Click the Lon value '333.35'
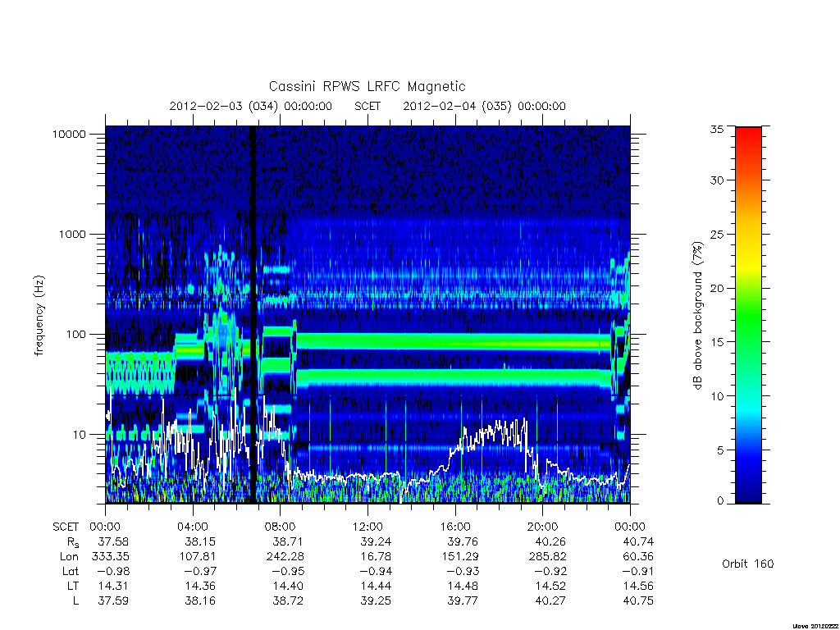 pos(110,557)
